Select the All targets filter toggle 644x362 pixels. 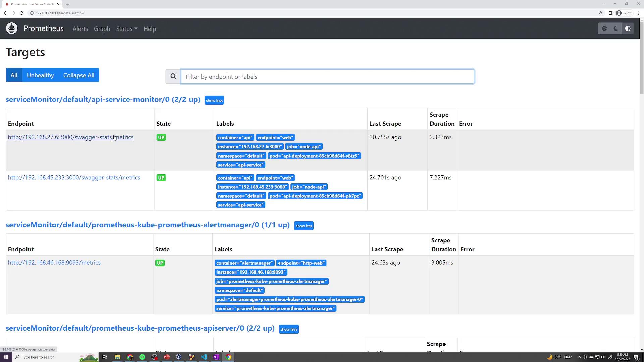click(x=14, y=75)
